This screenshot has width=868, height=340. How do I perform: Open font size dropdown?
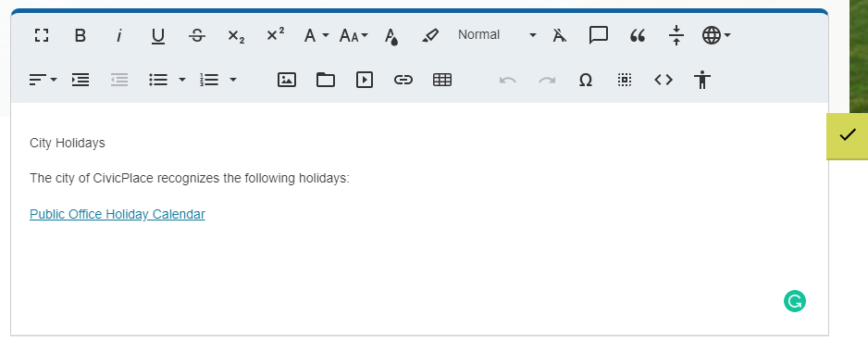point(353,35)
